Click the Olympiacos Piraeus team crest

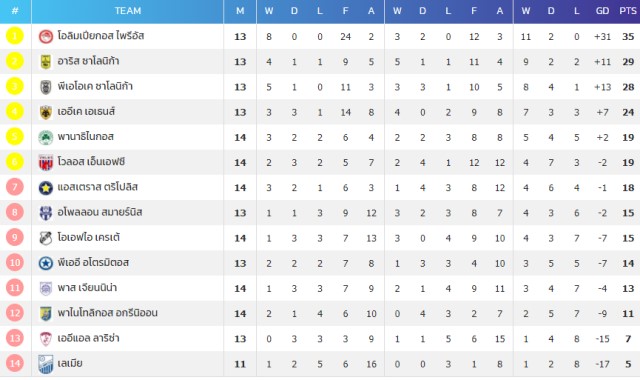[x=46, y=36]
